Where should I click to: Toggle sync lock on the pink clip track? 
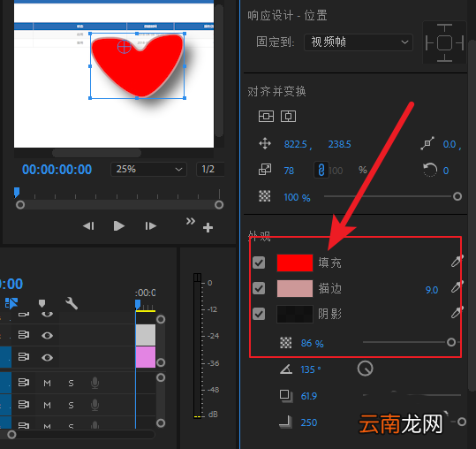point(24,357)
